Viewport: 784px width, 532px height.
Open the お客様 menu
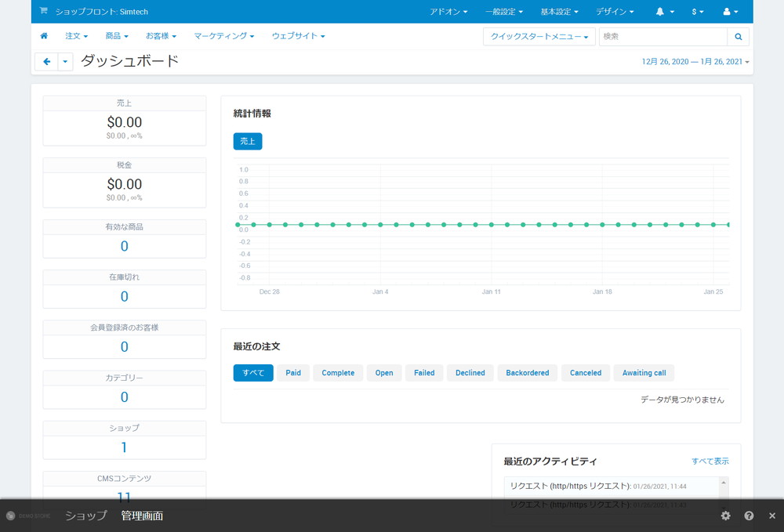coord(161,36)
